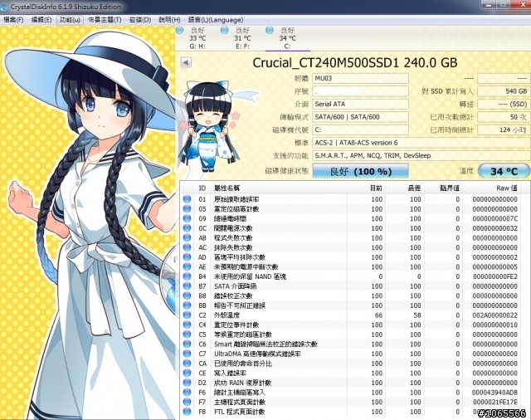The image size is (531, 420).
Task: Click the status icon of attribute D2
Action: click(187, 383)
